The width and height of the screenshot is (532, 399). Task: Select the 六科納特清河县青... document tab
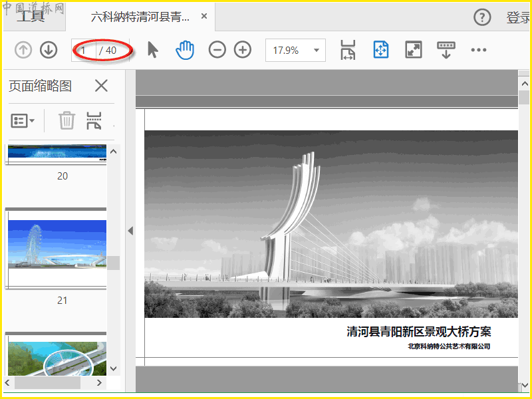pyautogui.click(x=140, y=16)
